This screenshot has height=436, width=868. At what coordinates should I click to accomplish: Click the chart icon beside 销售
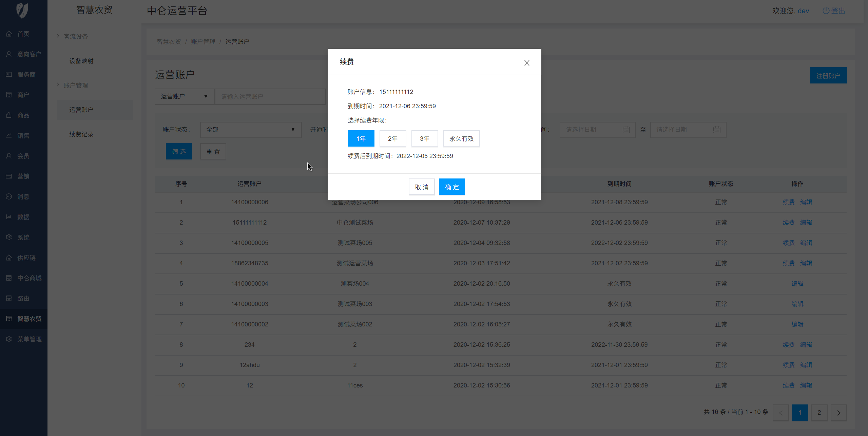pyautogui.click(x=9, y=135)
